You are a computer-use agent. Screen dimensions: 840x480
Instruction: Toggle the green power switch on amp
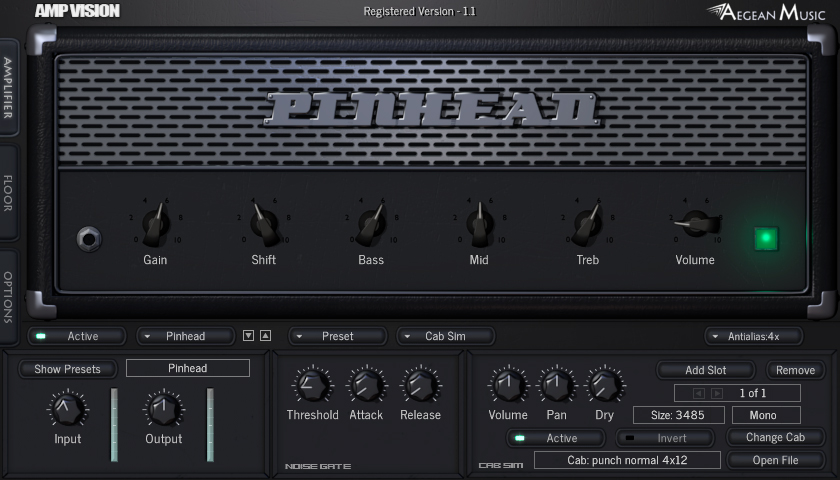[766, 238]
